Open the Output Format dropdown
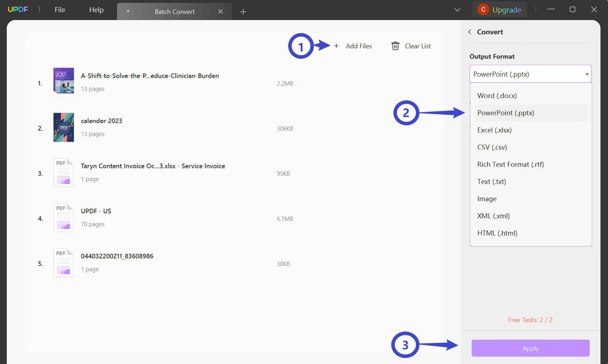Image resolution: width=608 pixels, height=364 pixels. 530,74
